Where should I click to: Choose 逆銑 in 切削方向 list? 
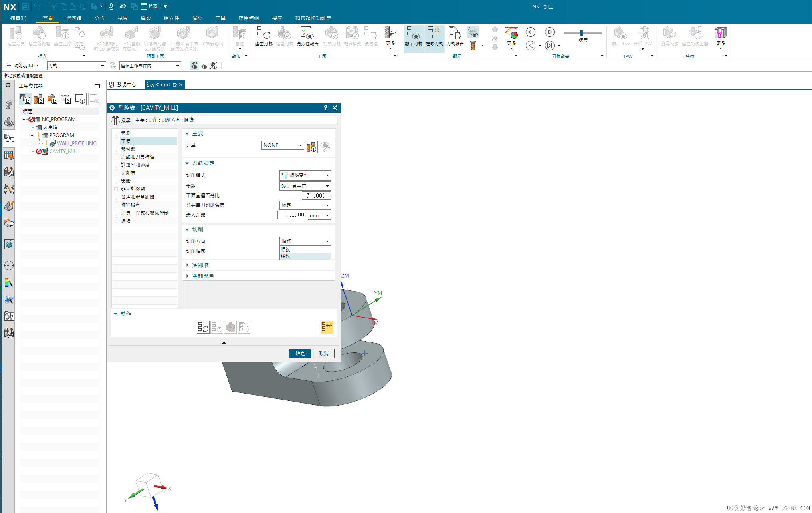click(x=305, y=256)
